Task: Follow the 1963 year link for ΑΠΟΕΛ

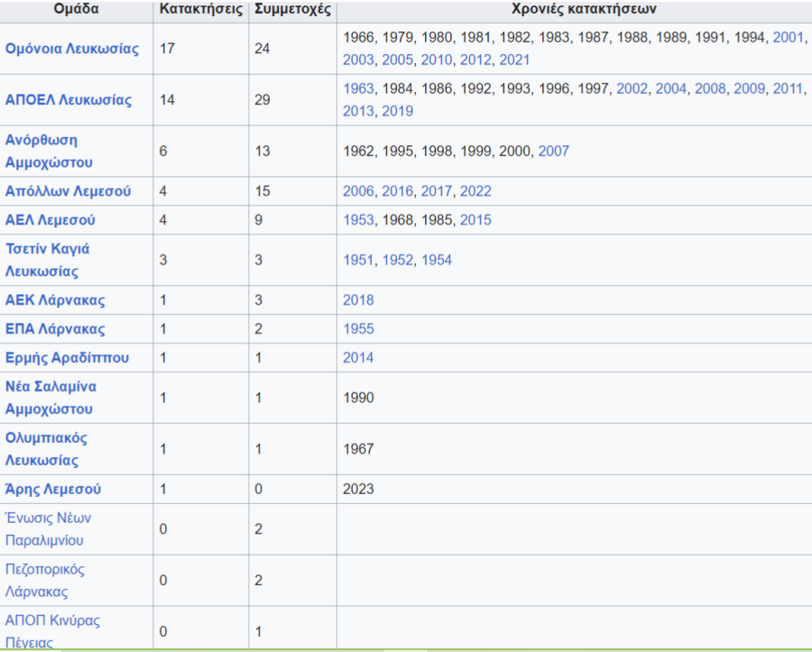Action: [358, 88]
